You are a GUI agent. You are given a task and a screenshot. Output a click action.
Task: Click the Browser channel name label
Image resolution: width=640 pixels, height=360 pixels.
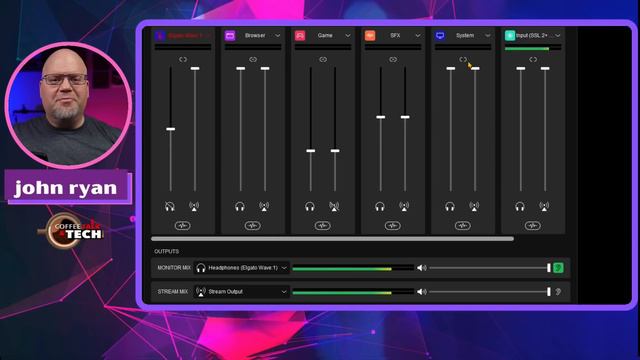[255, 36]
